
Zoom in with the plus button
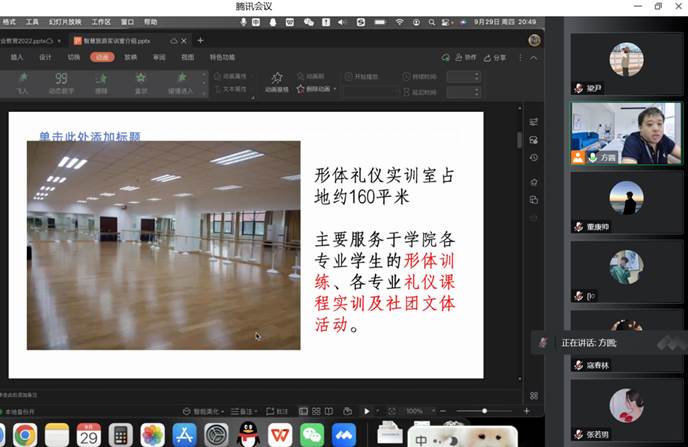527,411
